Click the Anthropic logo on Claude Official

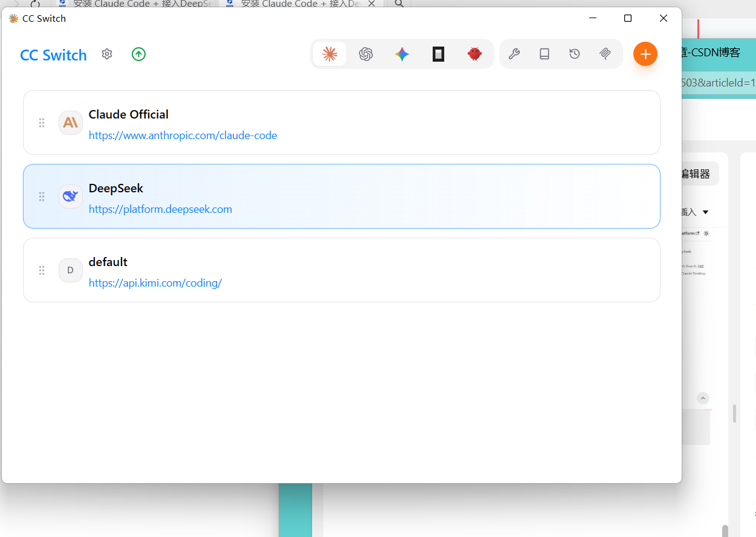coord(71,123)
